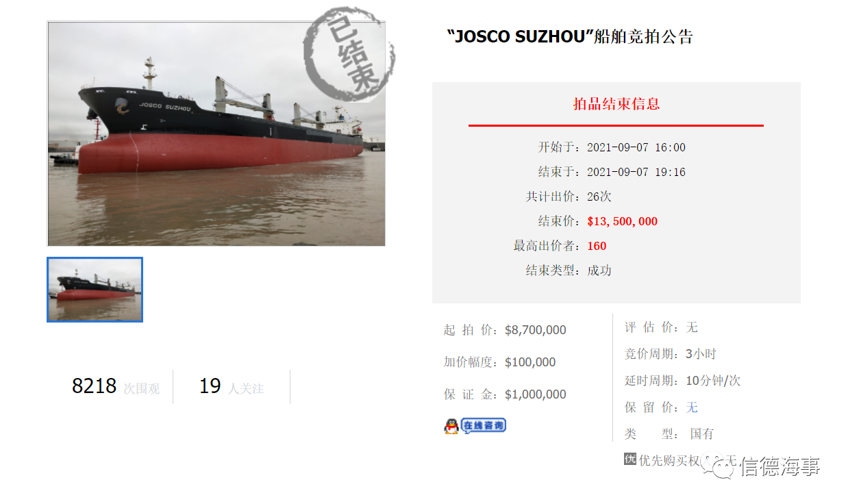Click the highest bidder number 160
Screen dimensions: 848x504
point(597,246)
